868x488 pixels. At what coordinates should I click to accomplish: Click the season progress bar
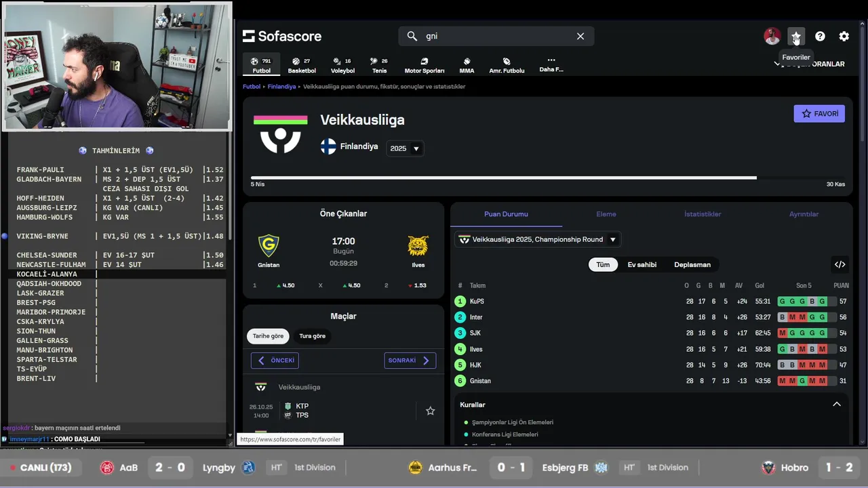548,178
